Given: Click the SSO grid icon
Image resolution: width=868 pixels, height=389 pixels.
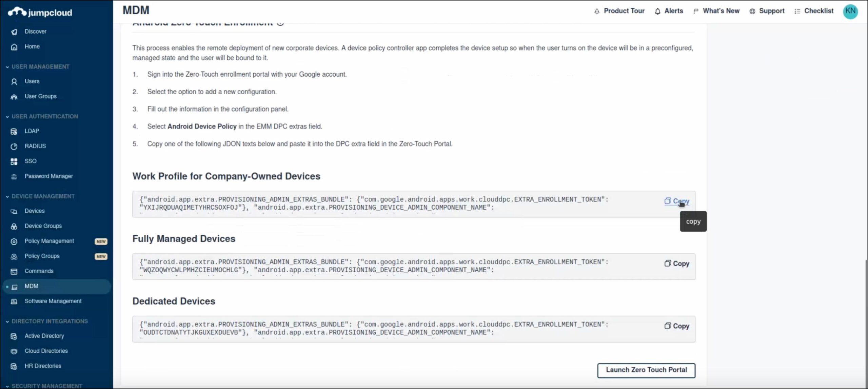Looking at the screenshot, I should [14, 162].
